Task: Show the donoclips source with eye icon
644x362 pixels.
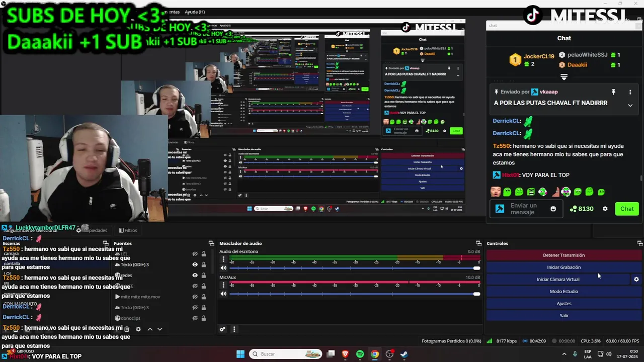Action: click(195, 318)
